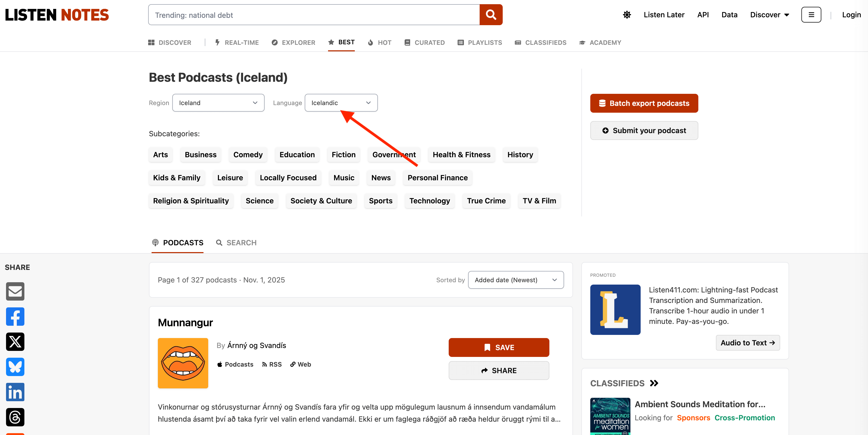Share on Bluesky butterfly icon
This screenshot has width=868, height=435.
click(15, 367)
